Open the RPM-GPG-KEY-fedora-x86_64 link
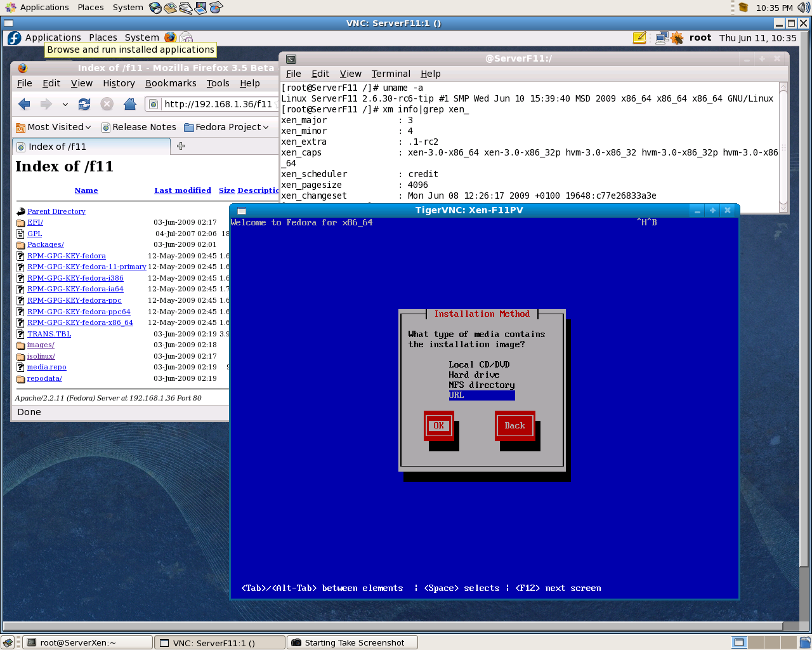Viewport: 812px width, 650px height. (80, 322)
